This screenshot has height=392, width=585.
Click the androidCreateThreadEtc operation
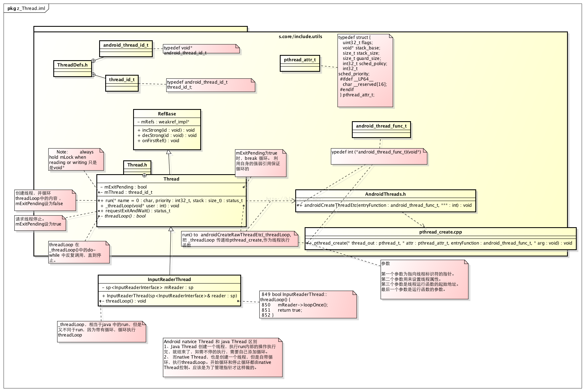pyautogui.click(x=386, y=205)
